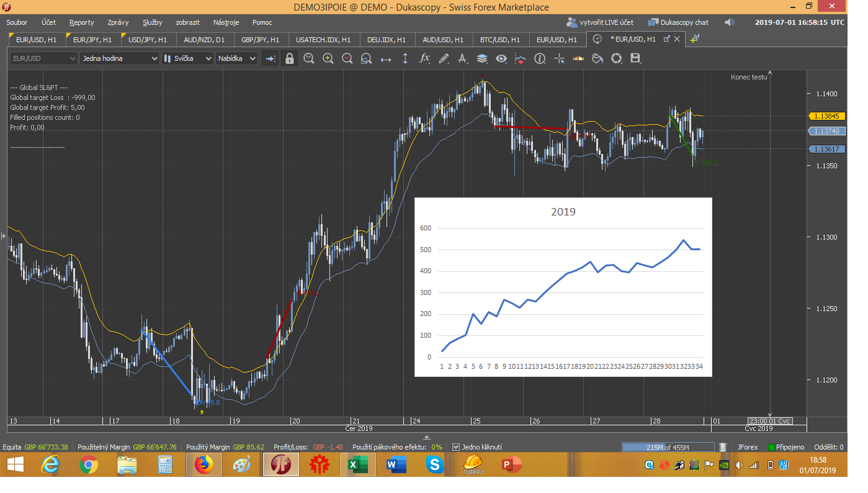Switch to the DEU.IDX, H1 tab
The image size is (868, 493).
(x=387, y=39)
